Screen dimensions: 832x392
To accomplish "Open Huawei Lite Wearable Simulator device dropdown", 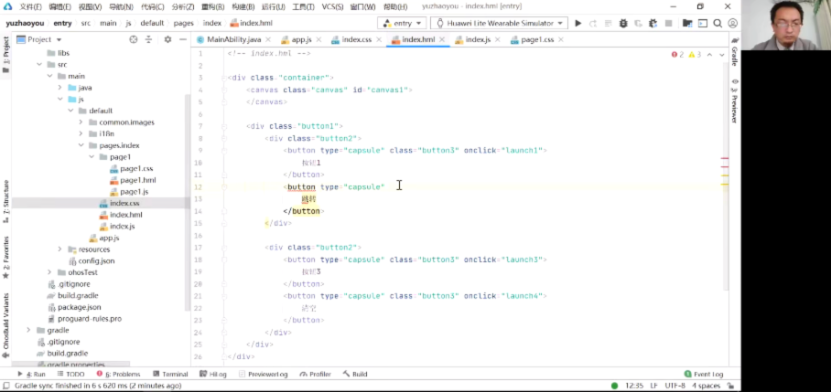I will point(499,23).
